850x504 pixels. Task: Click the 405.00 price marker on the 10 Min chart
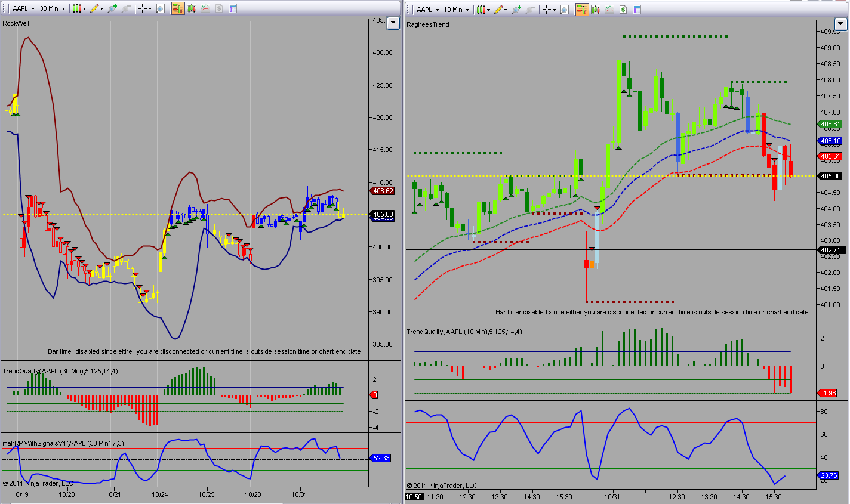(830, 176)
